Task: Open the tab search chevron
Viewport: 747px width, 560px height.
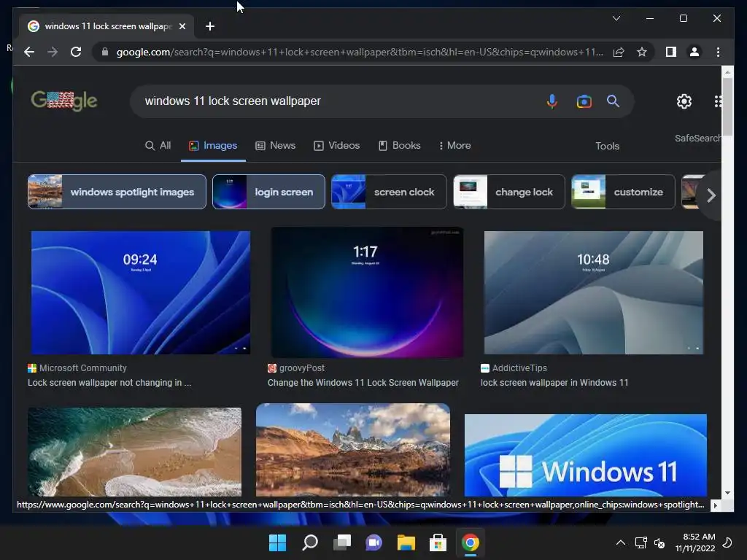Action: (x=616, y=18)
